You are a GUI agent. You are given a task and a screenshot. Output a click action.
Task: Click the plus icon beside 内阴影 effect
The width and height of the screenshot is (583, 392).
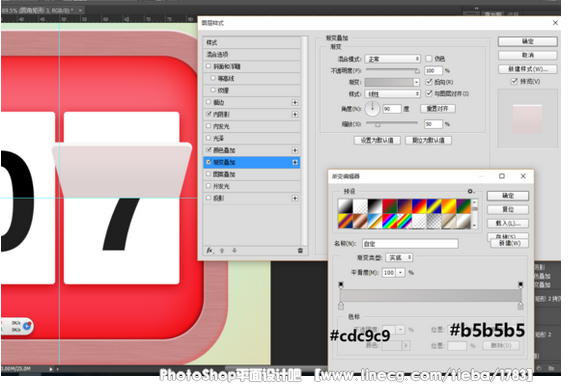pos(295,114)
